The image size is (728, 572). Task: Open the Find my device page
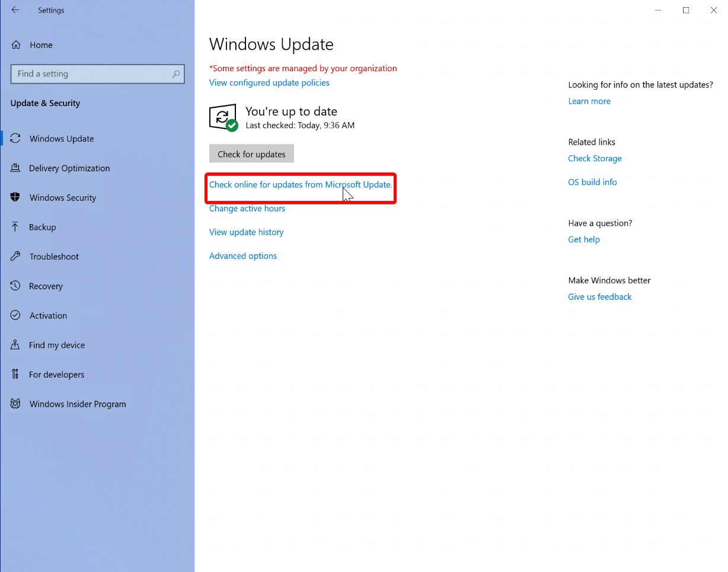click(x=56, y=345)
